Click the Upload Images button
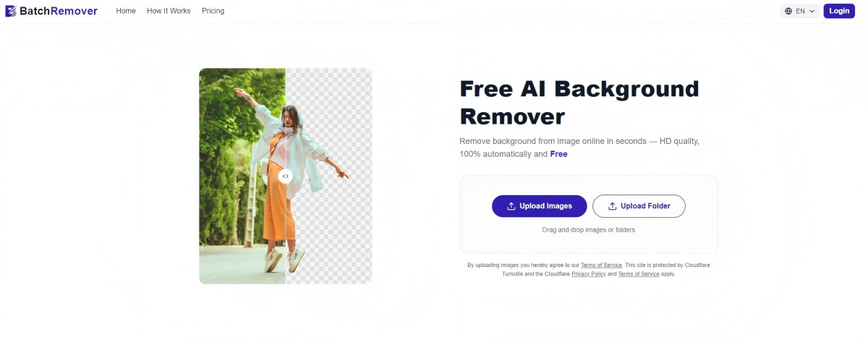Screen dimensions: 868x340 tap(540, 206)
